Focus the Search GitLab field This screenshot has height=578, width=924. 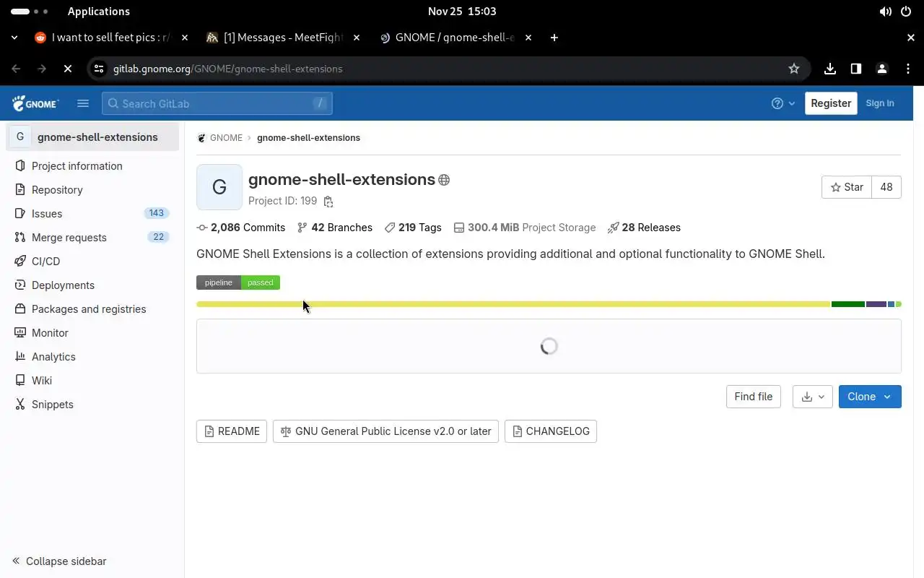point(217,103)
